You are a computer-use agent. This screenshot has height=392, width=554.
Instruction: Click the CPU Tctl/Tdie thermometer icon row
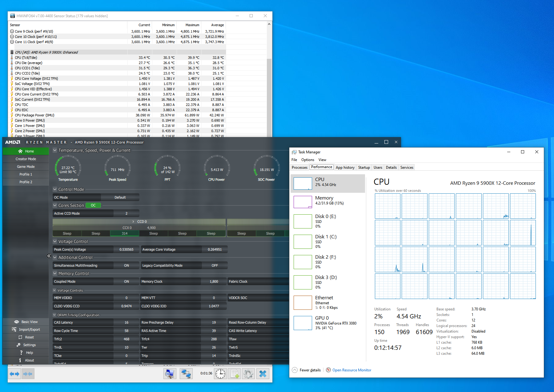tap(12, 58)
